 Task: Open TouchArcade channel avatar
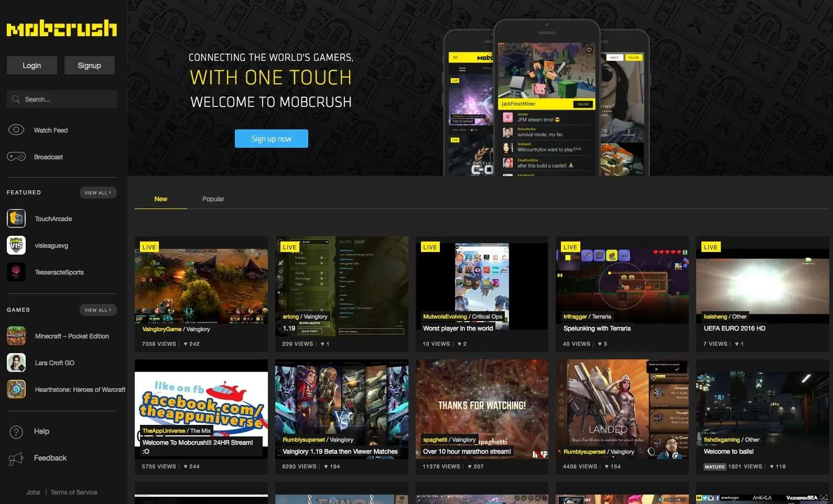tap(16, 218)
